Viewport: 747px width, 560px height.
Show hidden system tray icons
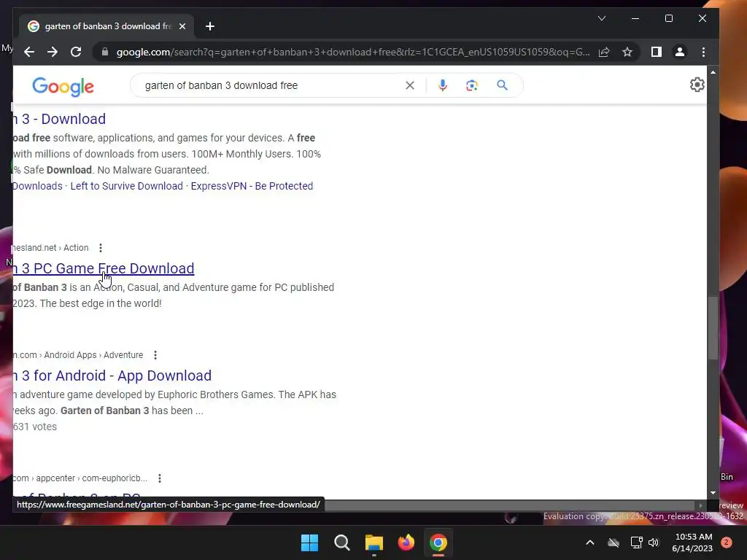pos(589,542)
